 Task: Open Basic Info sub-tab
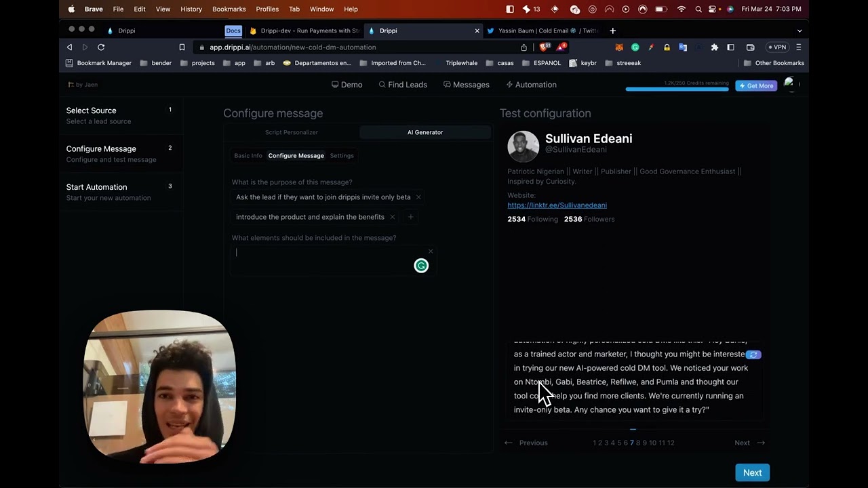248,156
